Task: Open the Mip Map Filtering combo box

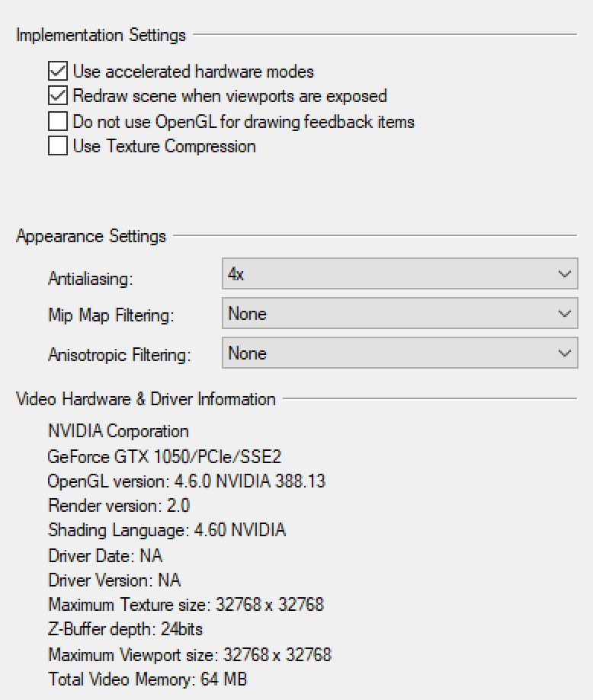Action: (400, 313)
